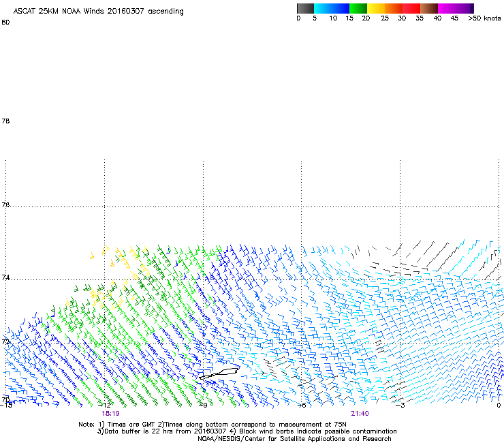Click the '-3' longitude label
The height and width of the screenshot is (443, 504).
point(400,406)
